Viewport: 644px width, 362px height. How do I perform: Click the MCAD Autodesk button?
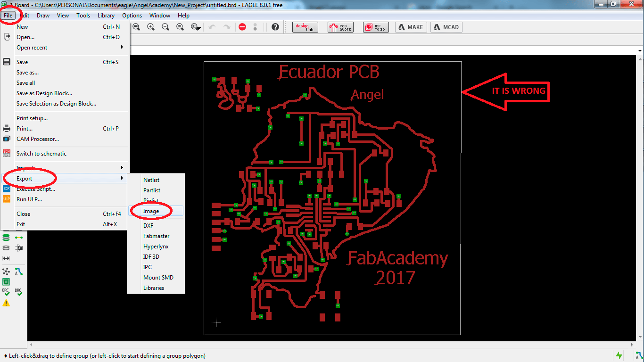(x=446, y=27)
